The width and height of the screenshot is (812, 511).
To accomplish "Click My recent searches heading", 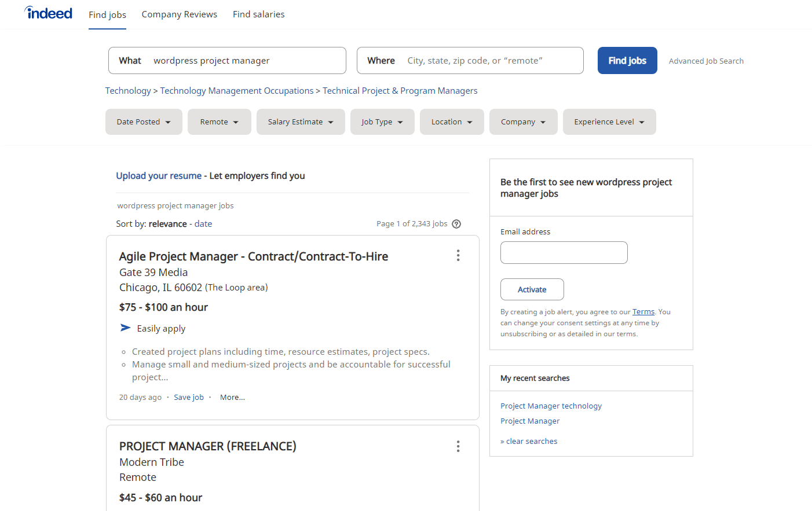I will [535, 378].
